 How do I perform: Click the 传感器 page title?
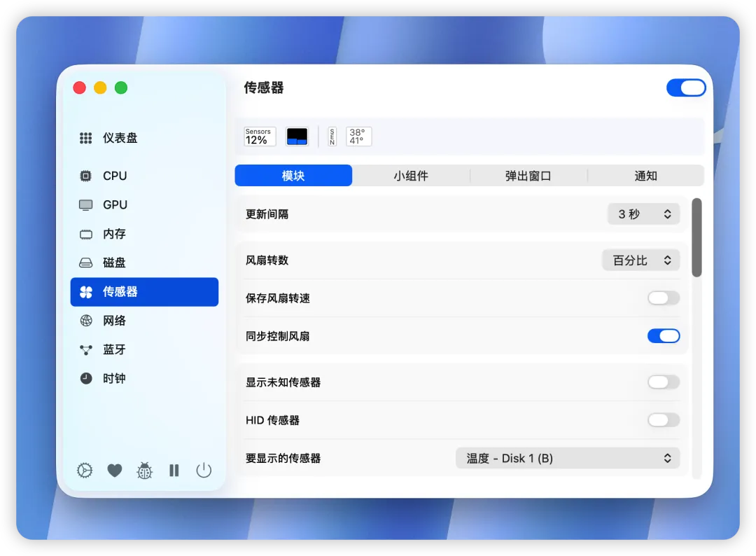(x=264, y=88)
